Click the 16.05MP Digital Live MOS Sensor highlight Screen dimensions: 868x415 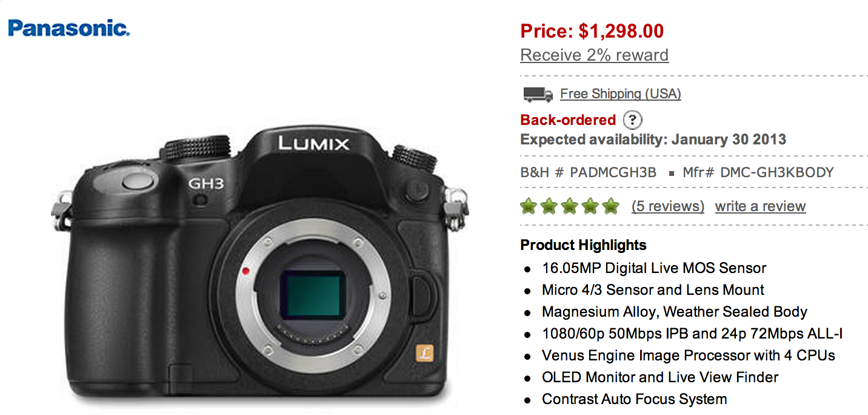tap(654, 268)
